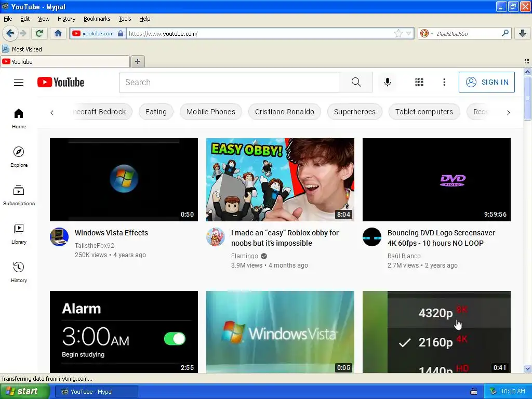Screen dimensions: 532x399
Task: Open Raúl Blanco channel avatar
Action: pyautogui.click(x=372, y=237)
